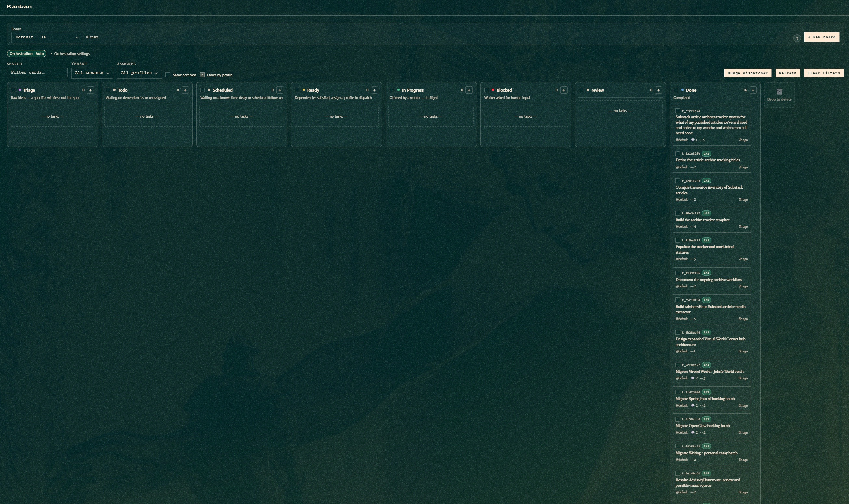Tick the Scheduled column checkbox
Viewport: 849px width, 504px height.
pyautogui.click(x=202, y=90)
